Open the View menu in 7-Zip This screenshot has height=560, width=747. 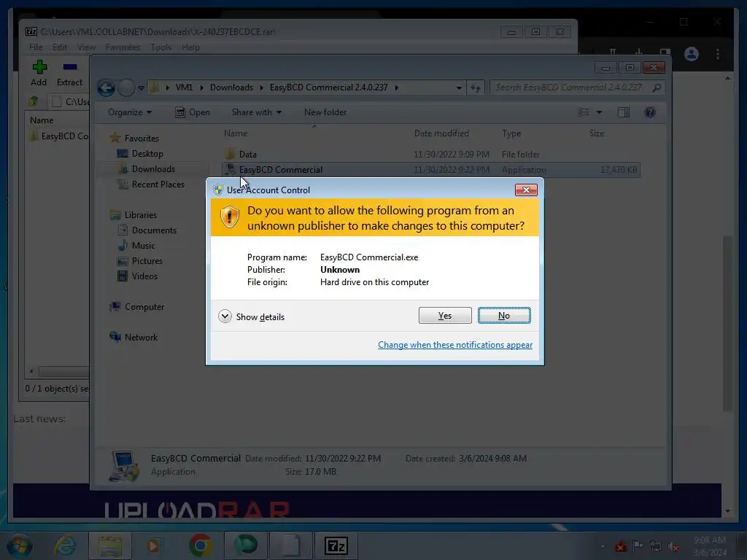(86, 47)
